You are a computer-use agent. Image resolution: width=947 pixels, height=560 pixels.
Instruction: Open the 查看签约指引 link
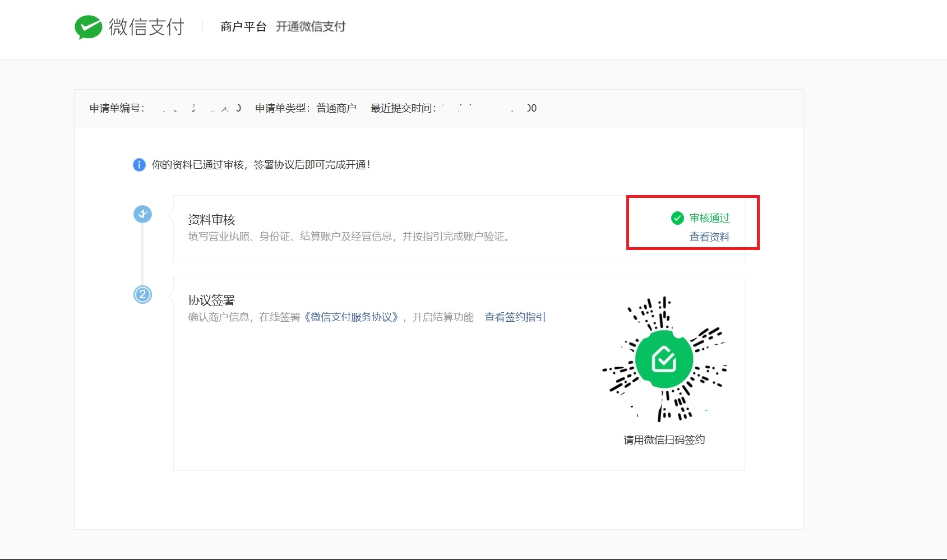pyautogui.click(x=515, y=317)
